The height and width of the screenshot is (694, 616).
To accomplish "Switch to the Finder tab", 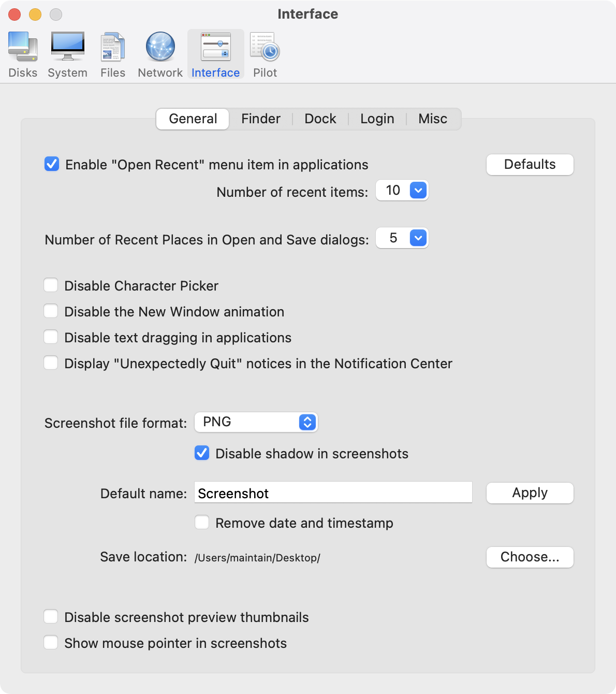I will click(x=260, y=119).
